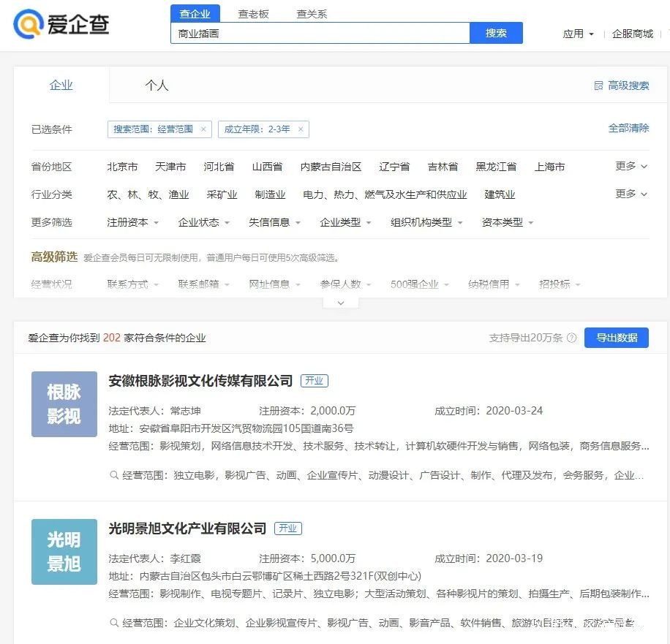Click the blue 搜索 button

tap(496, 33)
